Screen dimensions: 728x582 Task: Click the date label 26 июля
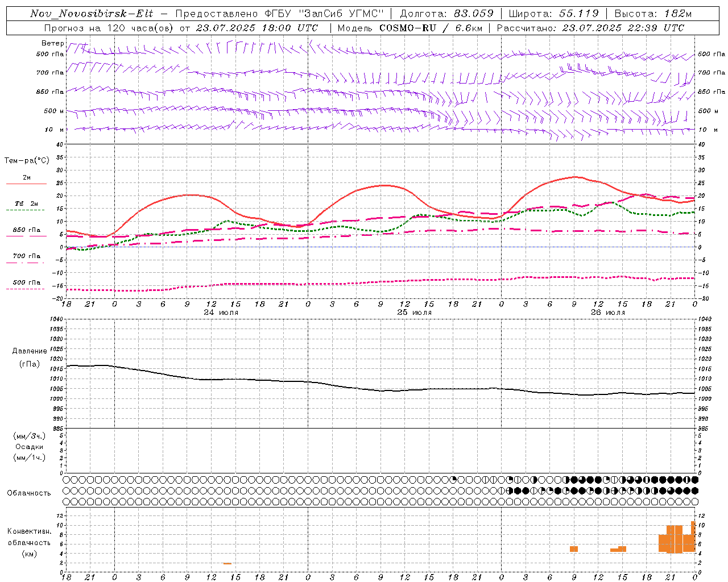(608, 313)
